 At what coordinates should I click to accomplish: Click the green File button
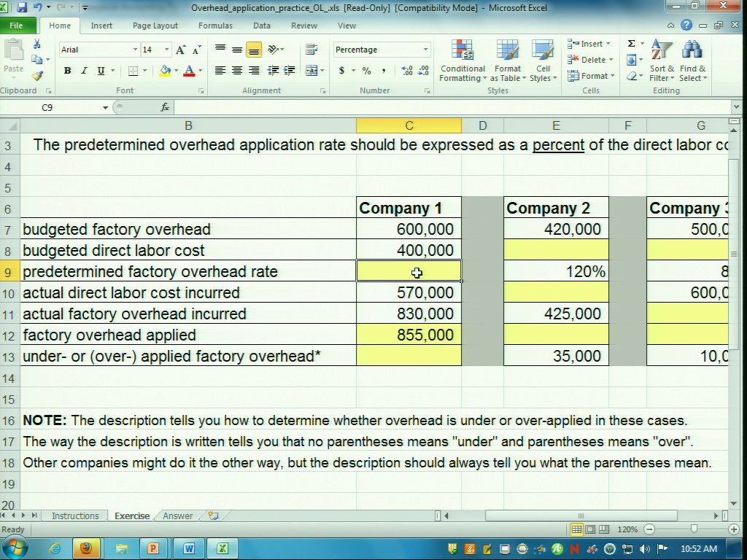(16, 26)
